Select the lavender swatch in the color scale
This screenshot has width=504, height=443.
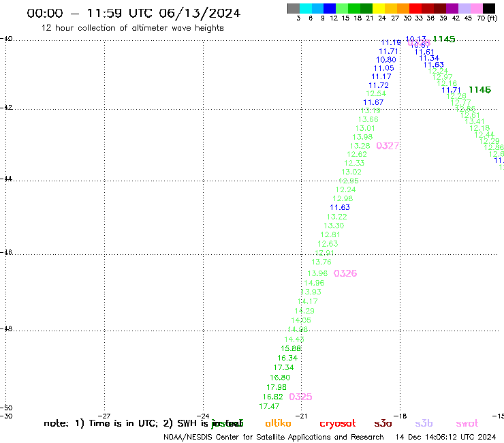click(x=464, y=8)
